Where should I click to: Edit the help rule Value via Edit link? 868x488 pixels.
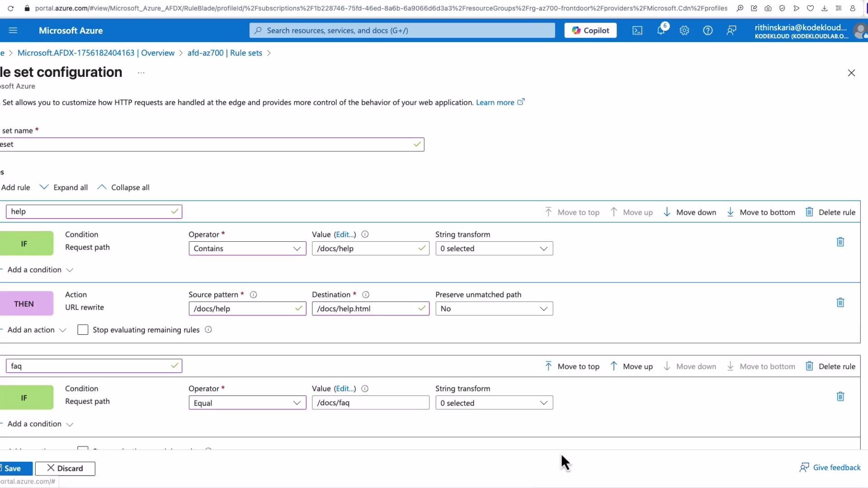point(345,235)
